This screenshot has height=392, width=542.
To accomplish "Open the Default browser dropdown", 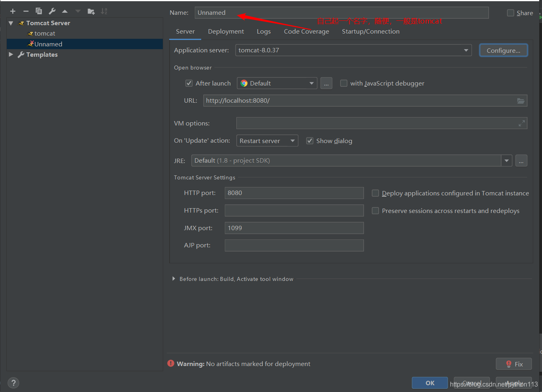I will [x=277, y=84].
